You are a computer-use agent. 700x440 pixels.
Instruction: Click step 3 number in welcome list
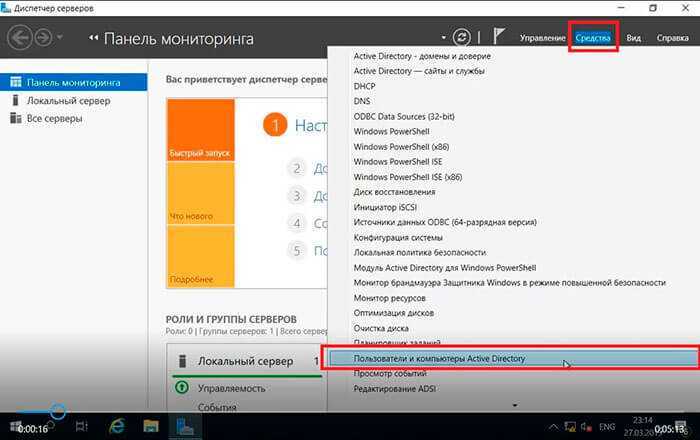(296, 196)
